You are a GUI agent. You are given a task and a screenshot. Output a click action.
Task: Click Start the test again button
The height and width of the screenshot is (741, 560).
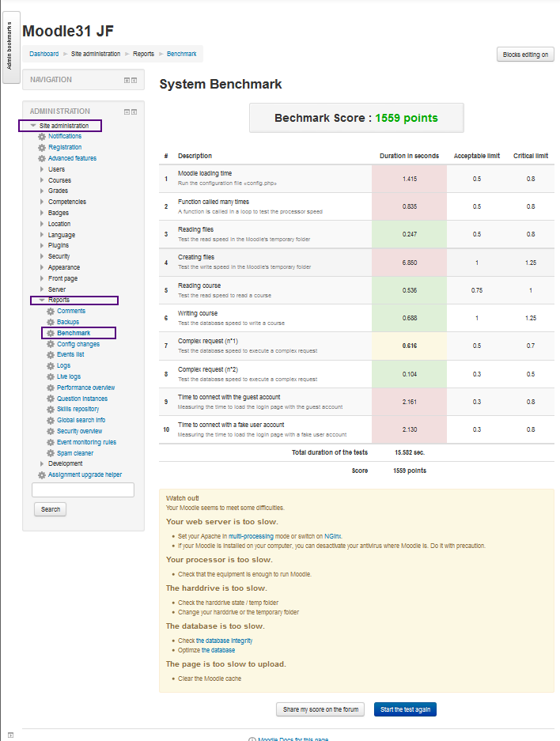coord(405,709)
